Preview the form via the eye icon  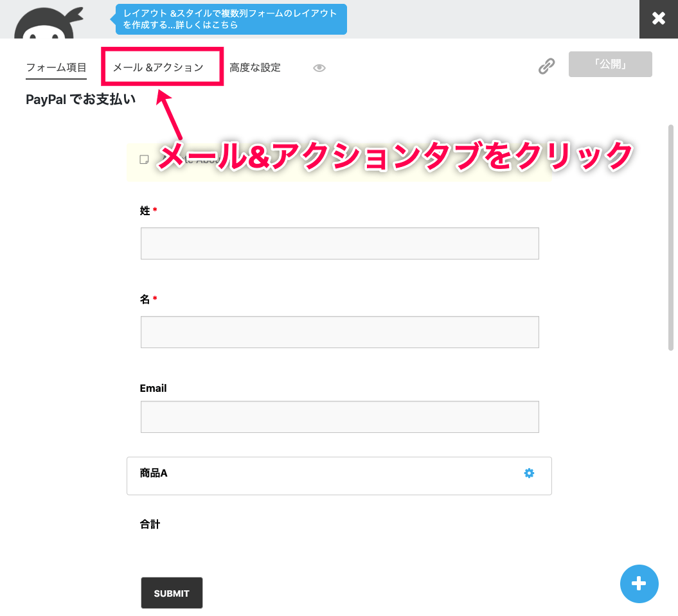[x=319, y=68]
